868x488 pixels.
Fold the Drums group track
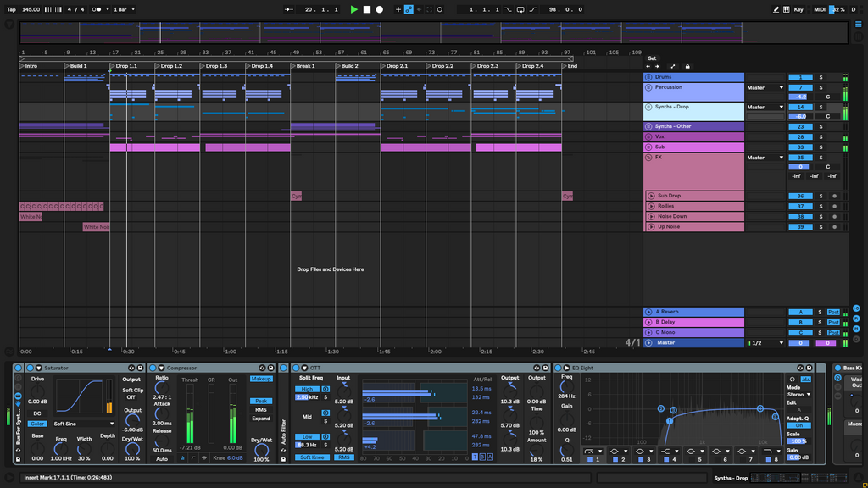pos(648,77)
